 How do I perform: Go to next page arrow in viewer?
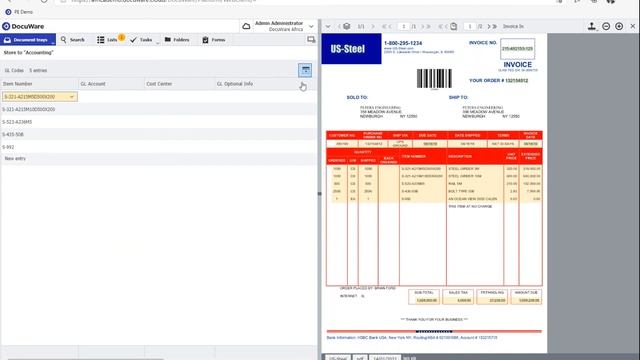pos(489,27)
